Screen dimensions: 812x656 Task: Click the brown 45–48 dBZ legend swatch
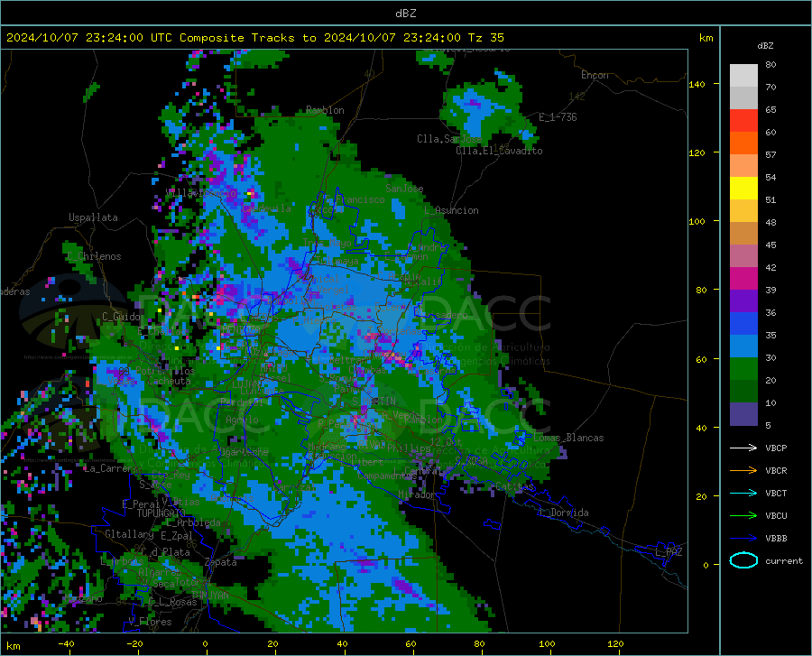coord(743,234)
